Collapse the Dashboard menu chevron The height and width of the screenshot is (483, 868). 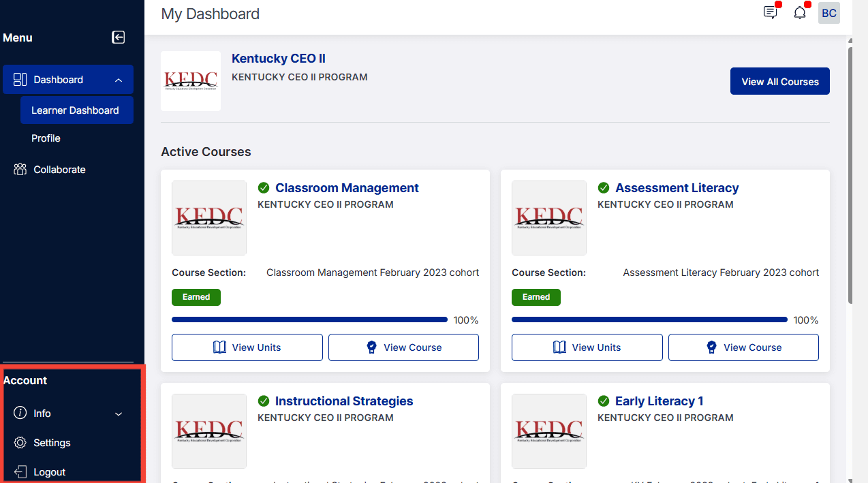click(x=119, y=80)
